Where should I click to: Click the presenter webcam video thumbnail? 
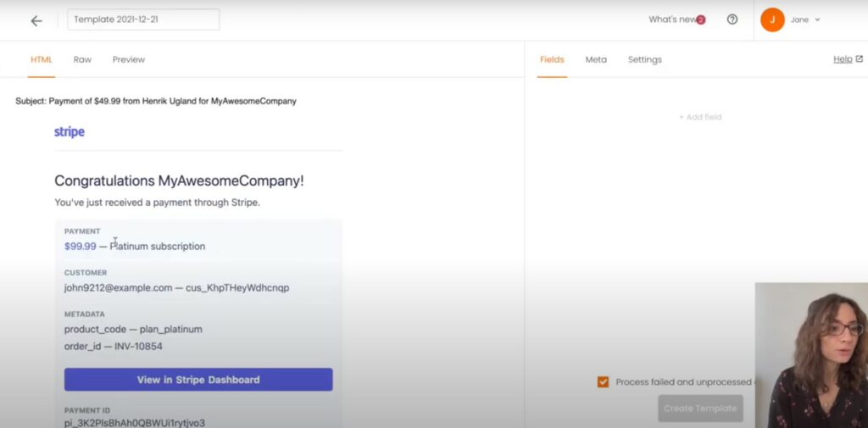pos(811,355)
